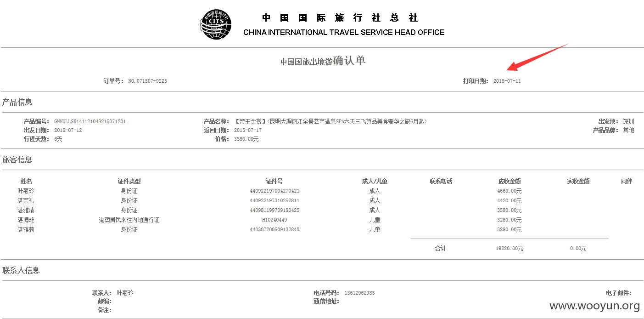Select the 6天 trip length value
The height and width of the screenshot is (319, 644).
click(x=58, y=139)
